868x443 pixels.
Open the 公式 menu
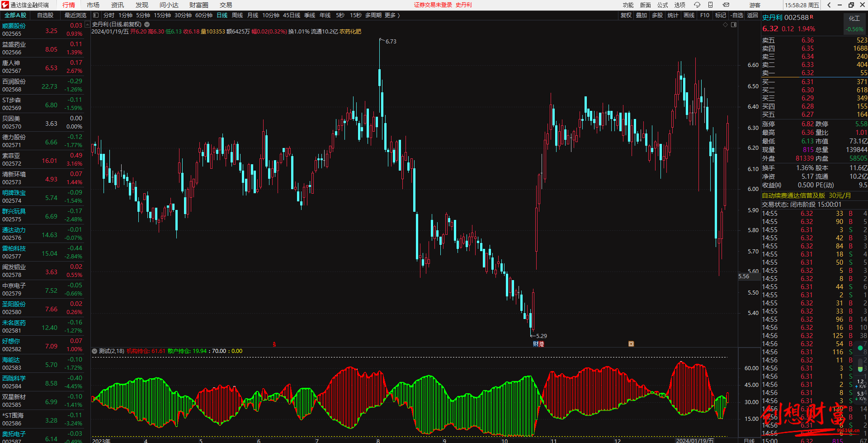click(x=662, y=5)
